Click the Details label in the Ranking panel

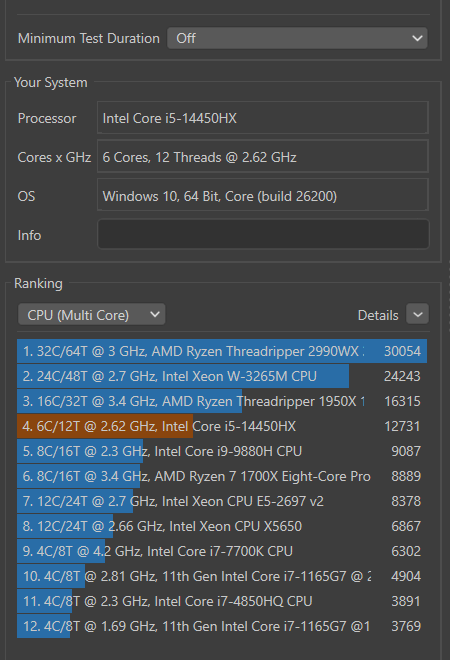pos(378,315)
